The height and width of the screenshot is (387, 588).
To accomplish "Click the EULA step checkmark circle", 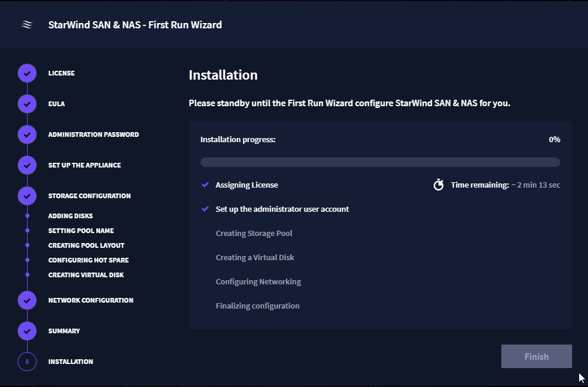I will pyautogui.click(x=27, y=104).
